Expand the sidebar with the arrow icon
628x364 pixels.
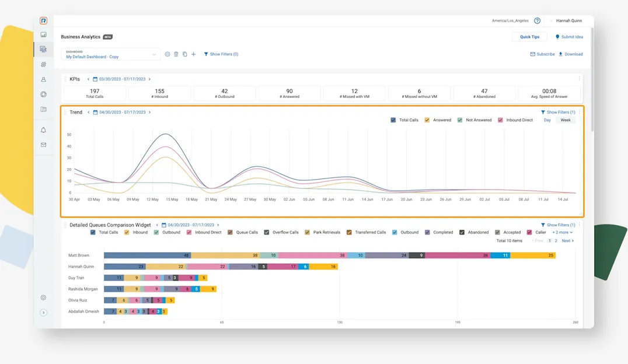43,313
